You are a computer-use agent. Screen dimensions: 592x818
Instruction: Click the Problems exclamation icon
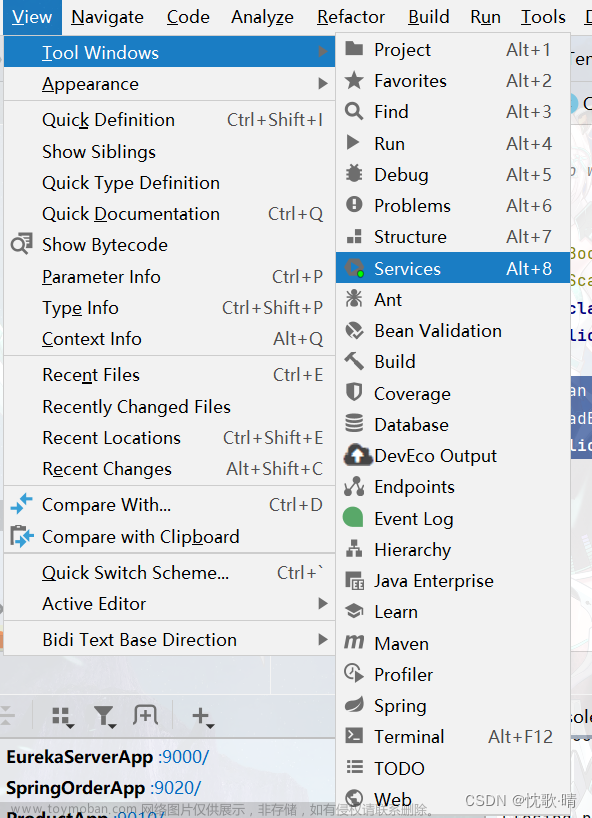tap(354, 204)
